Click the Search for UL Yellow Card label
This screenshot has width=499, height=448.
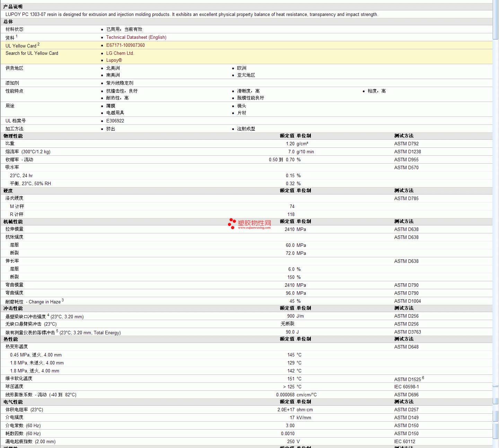click(32, 53)
